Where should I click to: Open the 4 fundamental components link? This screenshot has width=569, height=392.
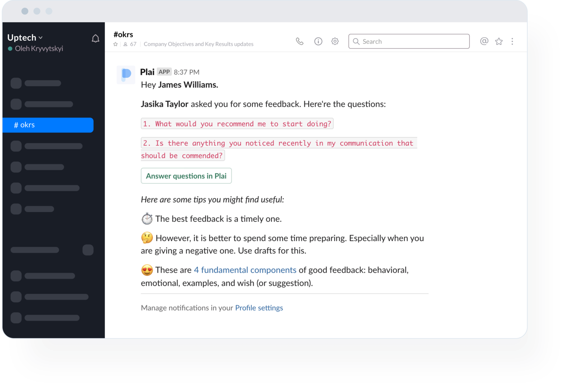pyautogui.click(x=245, y=270)
